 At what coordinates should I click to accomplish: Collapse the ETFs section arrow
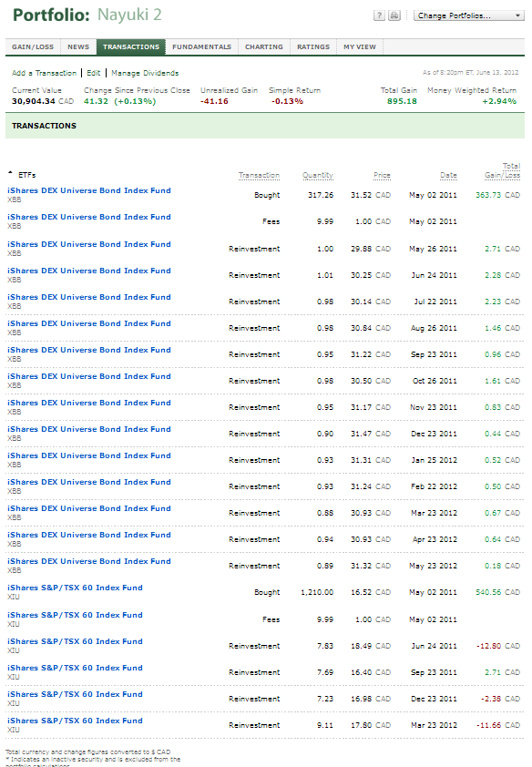pos(10,173)
